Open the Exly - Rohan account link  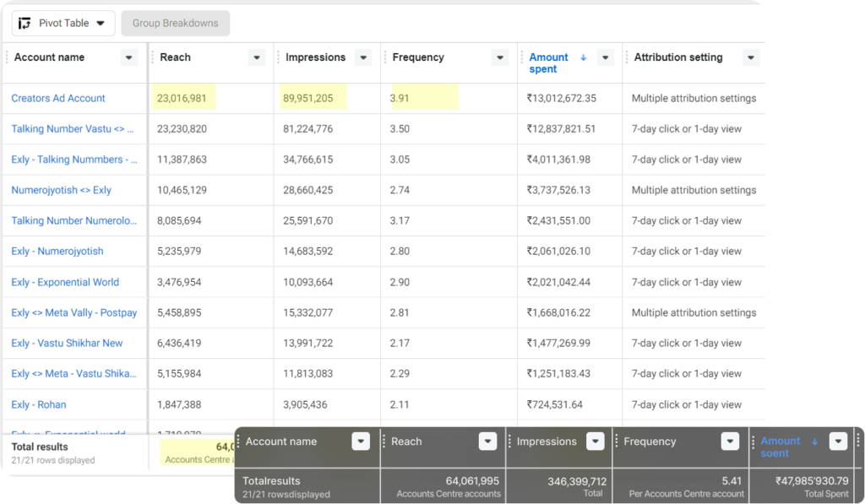39,404
